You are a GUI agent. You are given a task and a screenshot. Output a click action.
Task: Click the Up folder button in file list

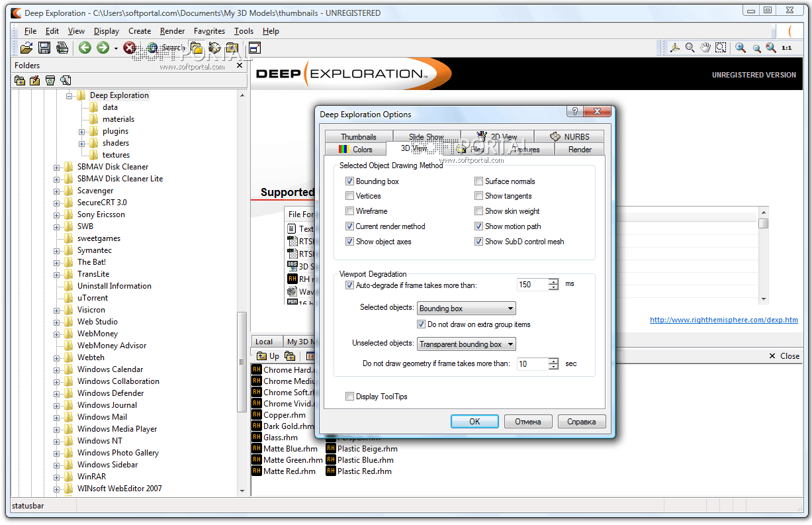click(268, 356)
